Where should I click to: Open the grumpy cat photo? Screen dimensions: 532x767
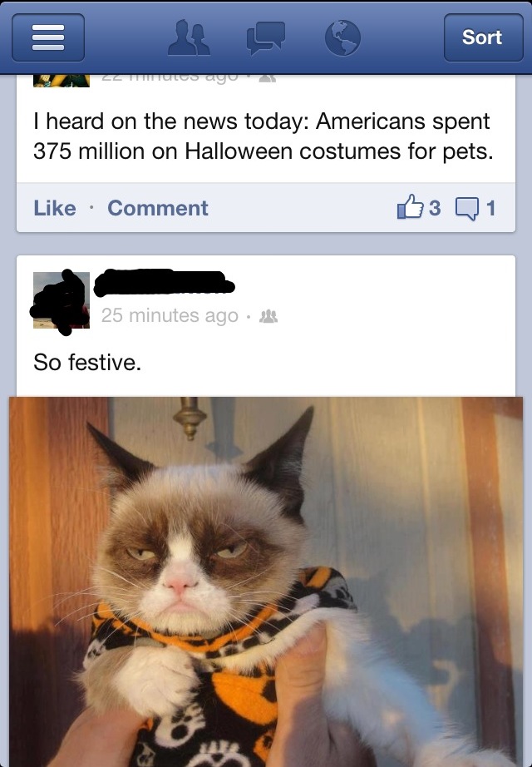point(265,581)
